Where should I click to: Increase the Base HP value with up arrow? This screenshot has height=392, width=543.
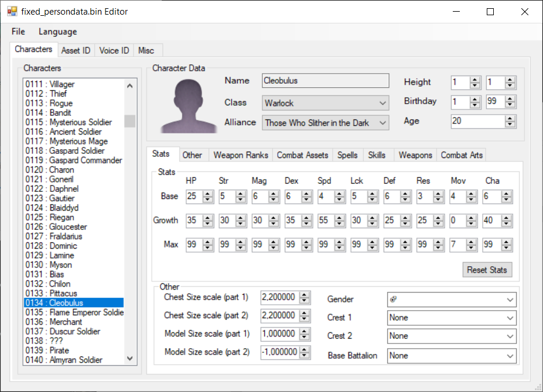tap(207, 194)
